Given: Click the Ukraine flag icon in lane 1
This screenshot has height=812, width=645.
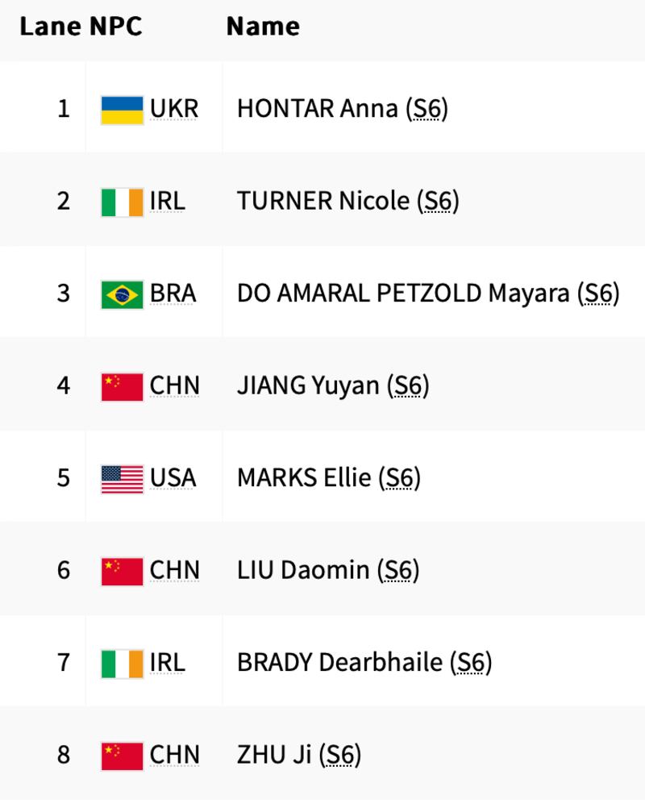Looking at the screenshot, I should (122, 109).
